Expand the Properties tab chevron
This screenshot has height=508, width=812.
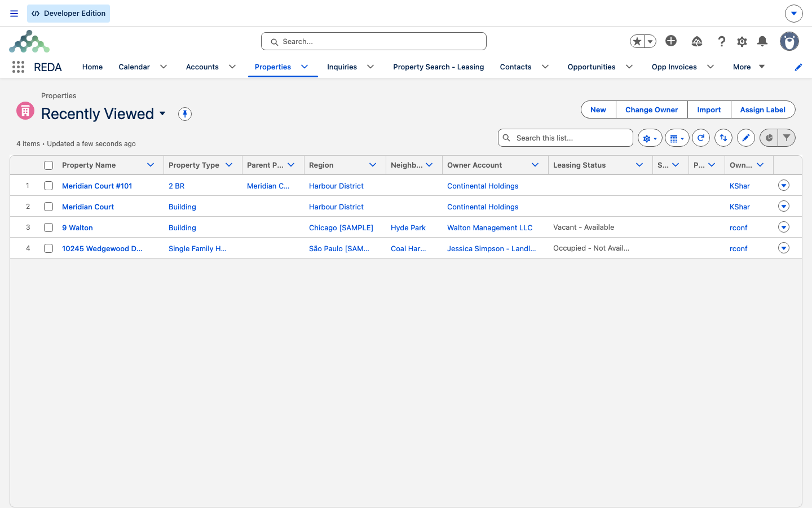304,67
